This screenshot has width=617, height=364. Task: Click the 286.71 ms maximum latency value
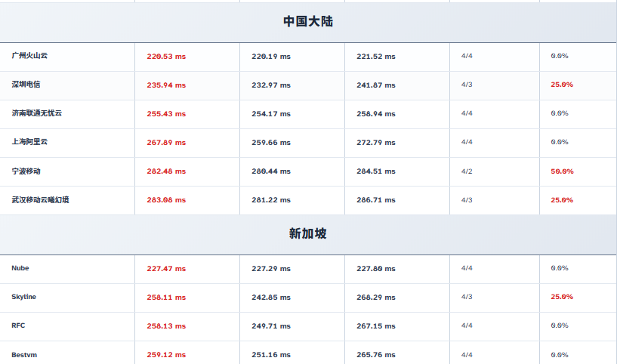pyautogui.click(x=376, y=200)
